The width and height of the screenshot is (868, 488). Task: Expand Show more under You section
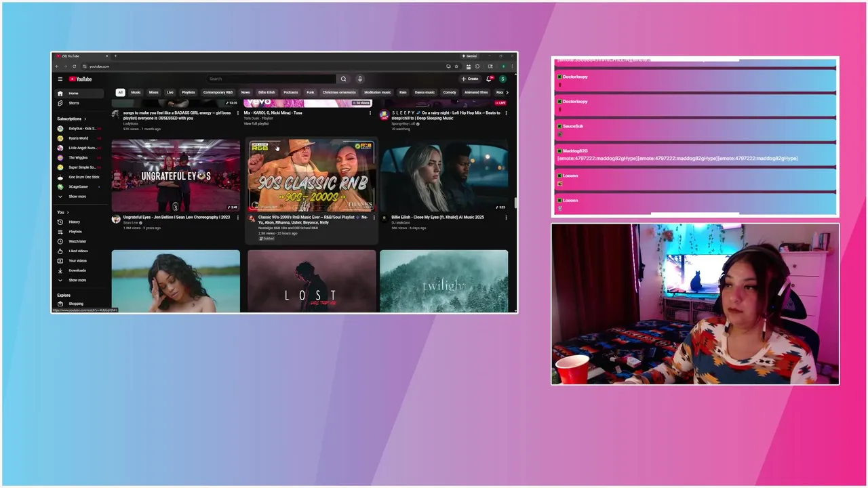80,280
